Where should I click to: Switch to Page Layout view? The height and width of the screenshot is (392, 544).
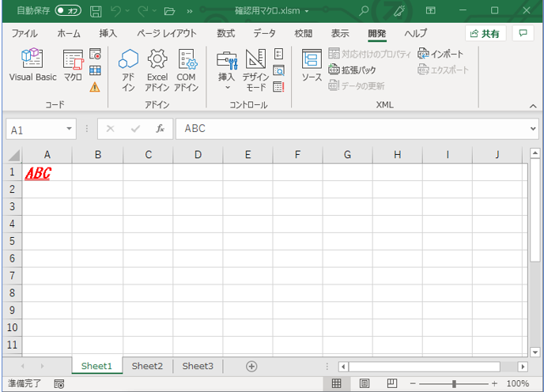pos(365,383)
